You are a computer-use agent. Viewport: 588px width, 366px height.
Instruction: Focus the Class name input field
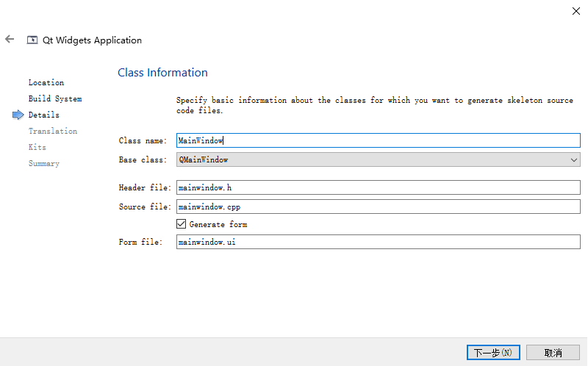378,140
